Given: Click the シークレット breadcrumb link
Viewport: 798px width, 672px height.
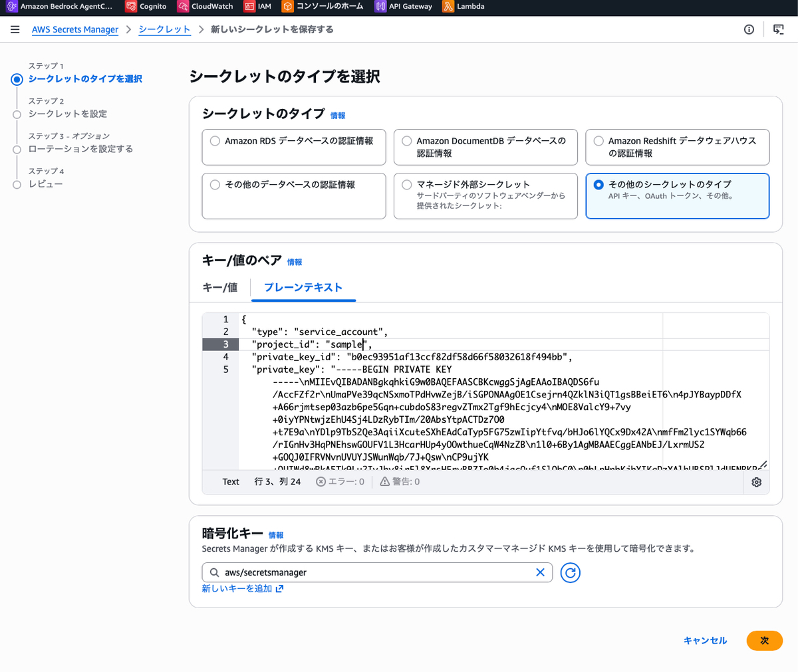Looking at the screenshot, I should point(164,30).
